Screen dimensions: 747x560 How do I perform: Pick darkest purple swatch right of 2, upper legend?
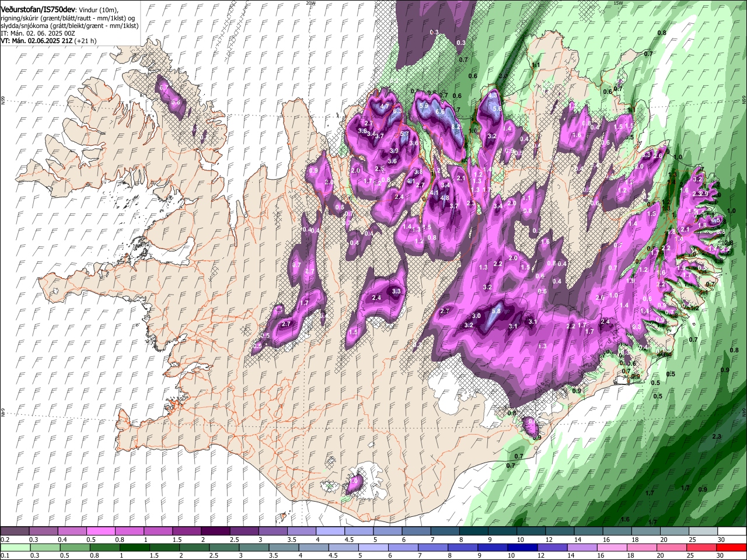(215, 531)
